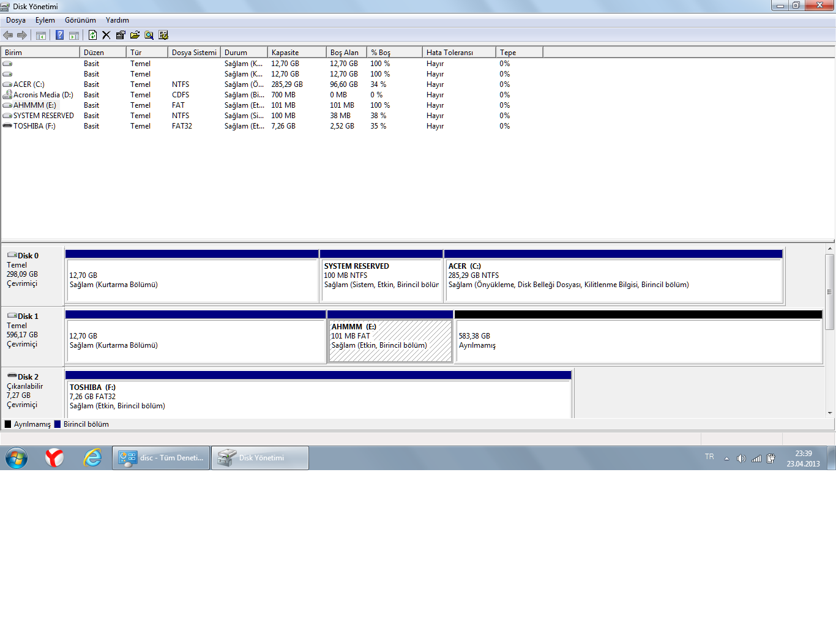Sort by the Boş Alan column header
This screenshot has height=644, width=836.
point(346,53)
